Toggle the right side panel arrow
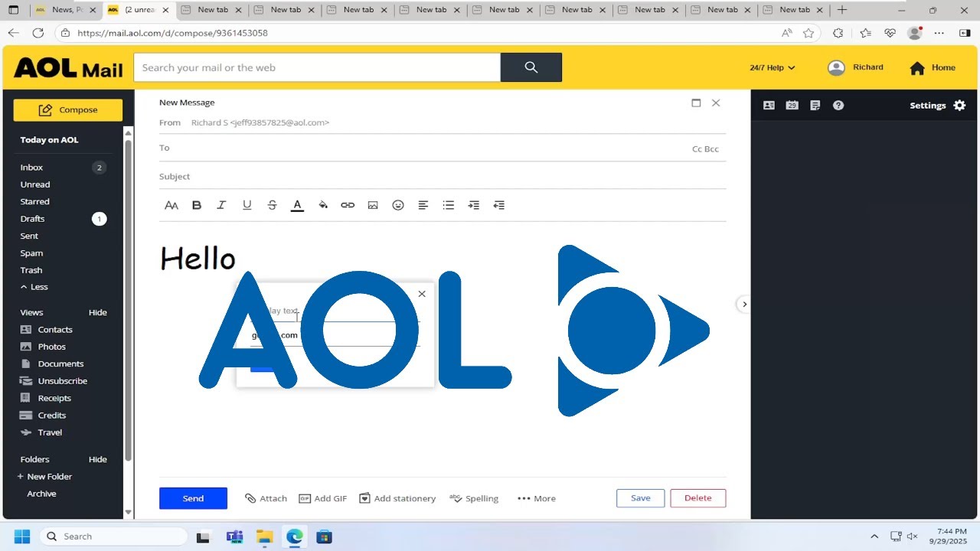980x551 pixels. tap(743, 305)
